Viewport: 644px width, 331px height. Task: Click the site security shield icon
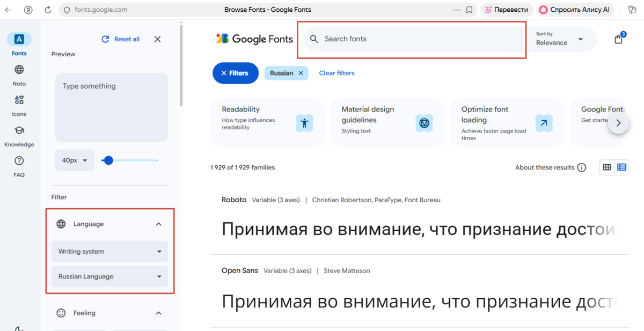click(x=67, y=10)
